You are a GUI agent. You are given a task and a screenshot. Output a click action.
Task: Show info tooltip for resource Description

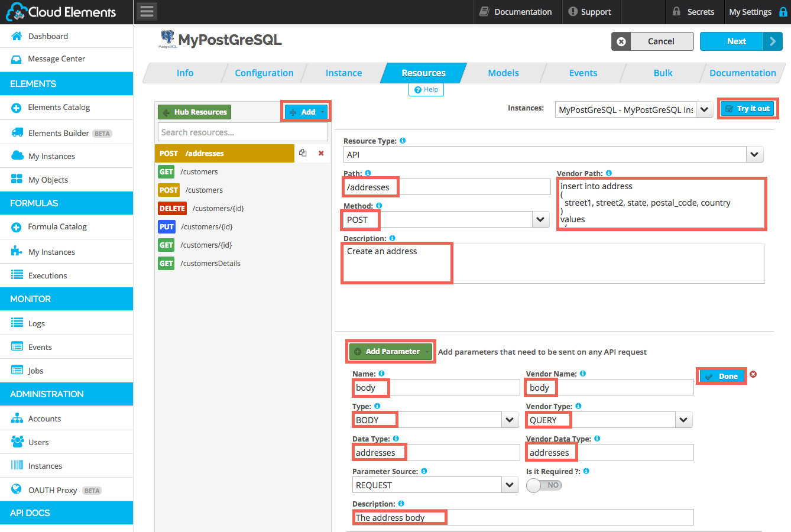point(392,238)
